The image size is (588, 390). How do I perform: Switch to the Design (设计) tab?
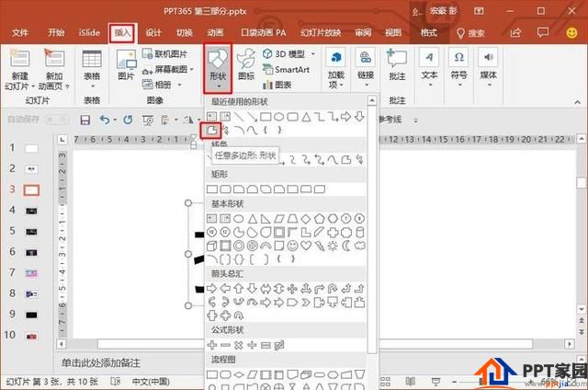pos(153,33)
